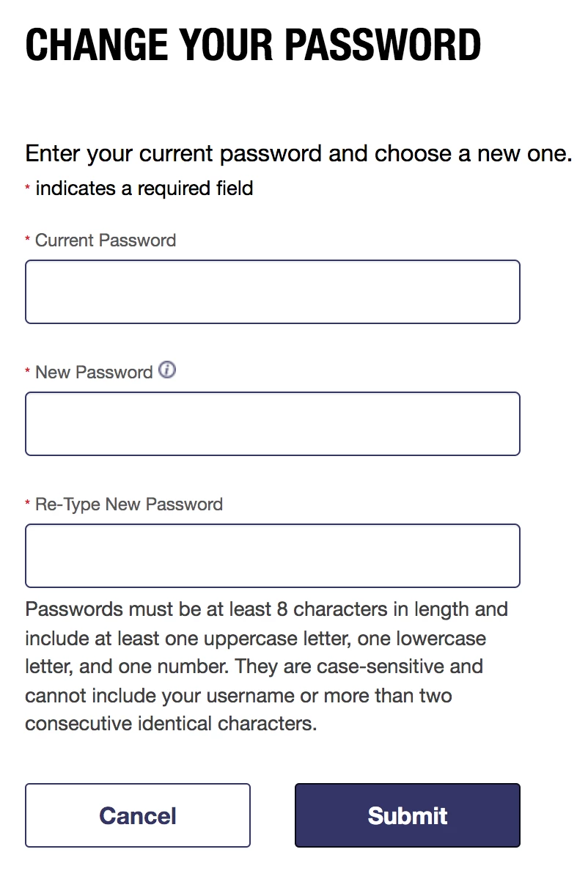Click the Current Password label text
This screenshot has height=874, width=588.
106,240
